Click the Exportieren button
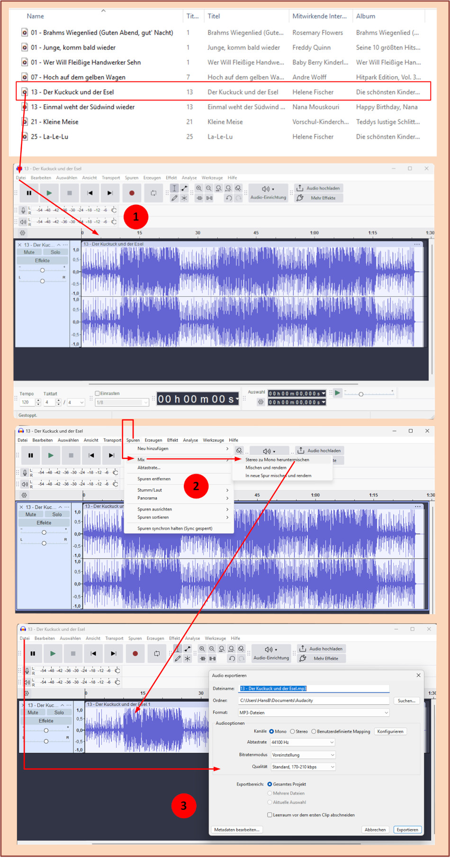450x868 pixels. (407, 830)
